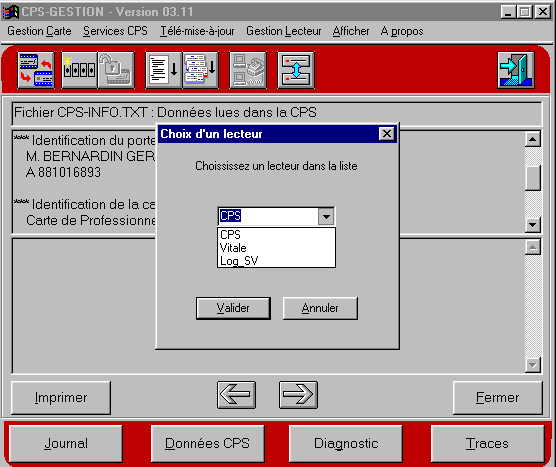
Task: Open the Diagnostic view
Action: pyautogui.click(x=346, y=444)
